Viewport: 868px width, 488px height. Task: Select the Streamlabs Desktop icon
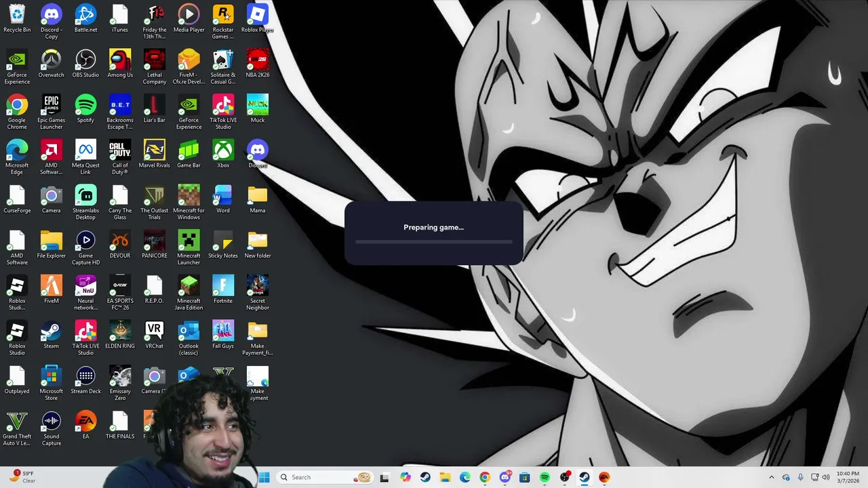pos(85,203)
